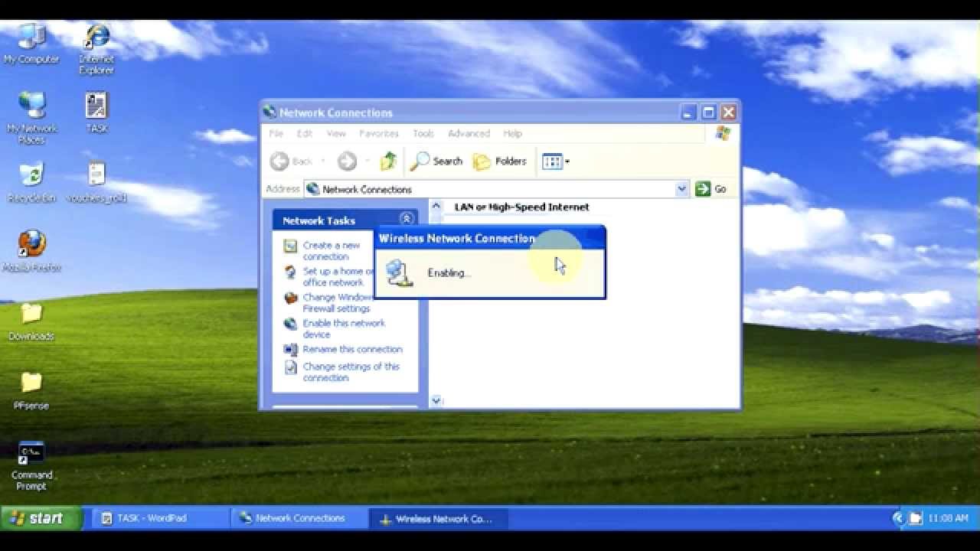The image size is (980, 551).
Task: Click the Back navigation button
Action: [x=292, y=161]
